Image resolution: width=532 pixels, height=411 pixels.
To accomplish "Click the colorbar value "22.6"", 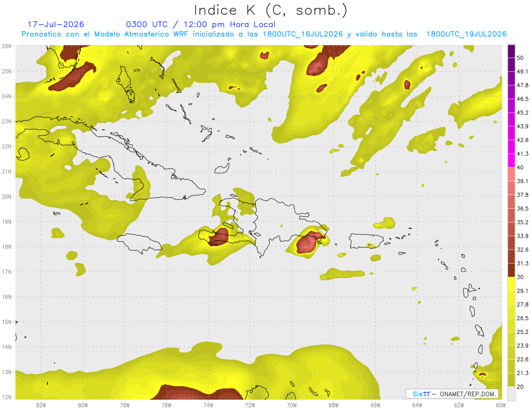I will [523, 360].
